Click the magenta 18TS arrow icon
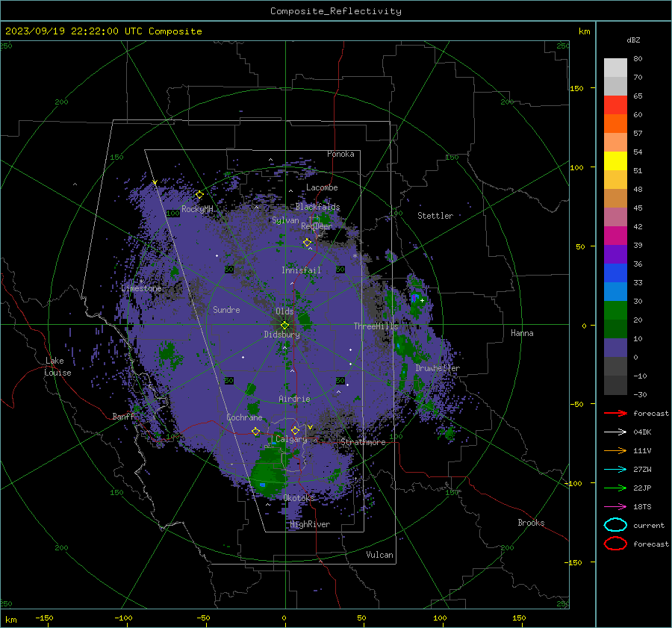 coord(615,507)
